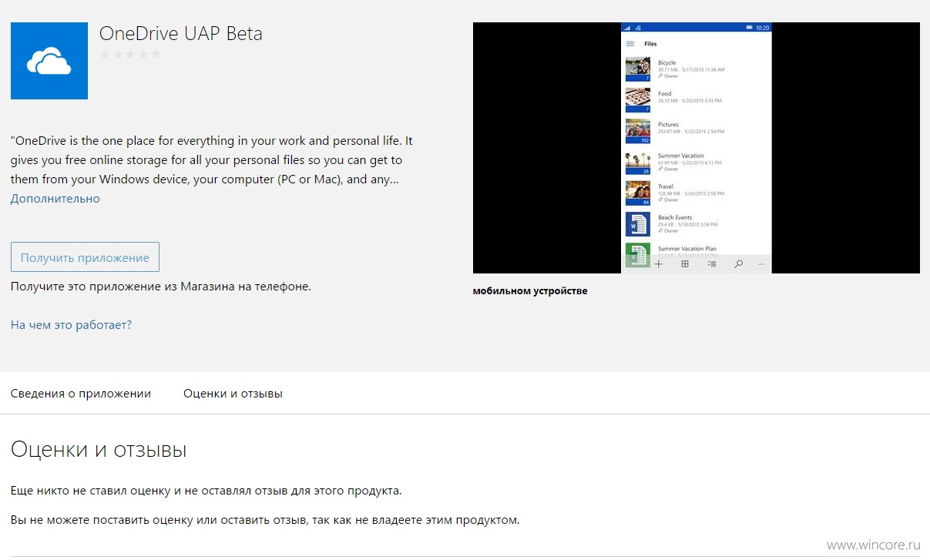
Task: Click the "OneDrive UAP Beta" title
Action: pos(181,34)
